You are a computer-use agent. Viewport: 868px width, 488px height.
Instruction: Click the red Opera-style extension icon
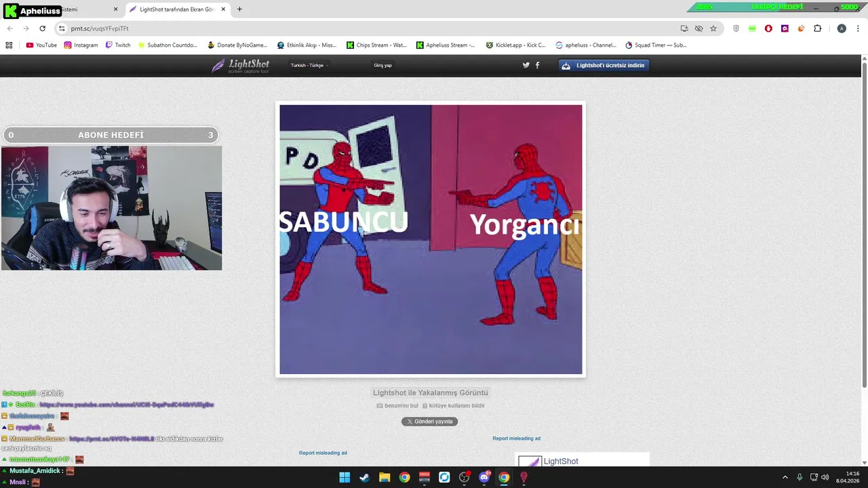point(768,28)
